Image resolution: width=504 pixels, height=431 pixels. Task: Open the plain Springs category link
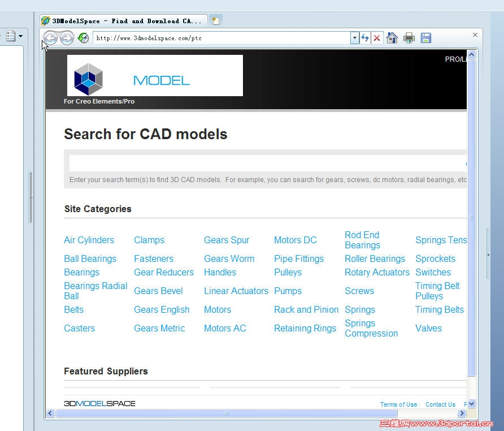tap(360, 309)
